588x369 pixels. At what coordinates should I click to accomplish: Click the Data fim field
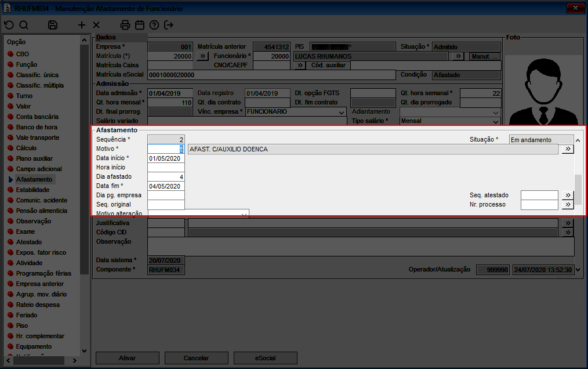tap(166, 186)
